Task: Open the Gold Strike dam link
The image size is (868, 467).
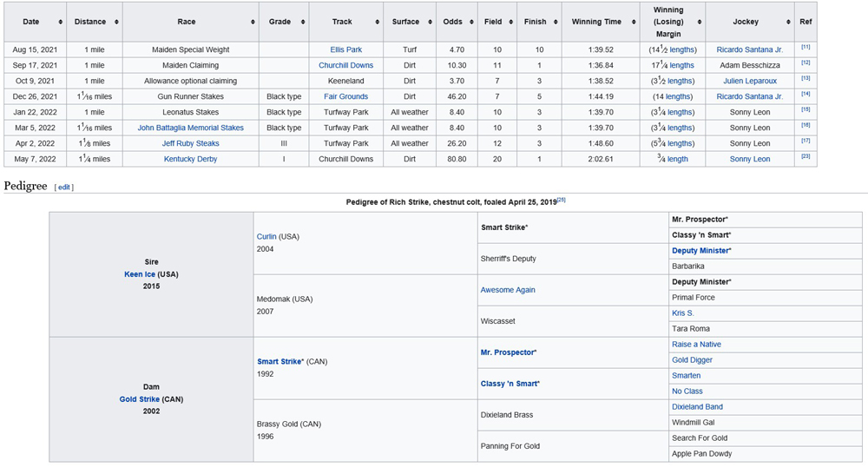Action: pos(140,399)
